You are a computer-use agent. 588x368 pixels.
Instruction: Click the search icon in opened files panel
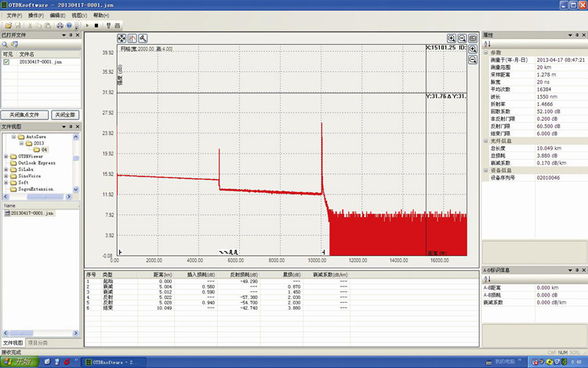click(5, 44)
